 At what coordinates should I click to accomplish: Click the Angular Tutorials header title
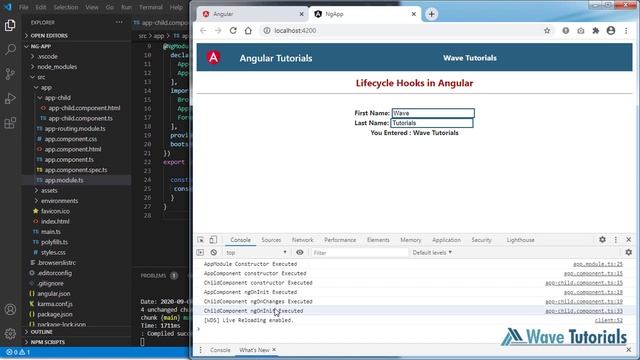click(276, 58)
